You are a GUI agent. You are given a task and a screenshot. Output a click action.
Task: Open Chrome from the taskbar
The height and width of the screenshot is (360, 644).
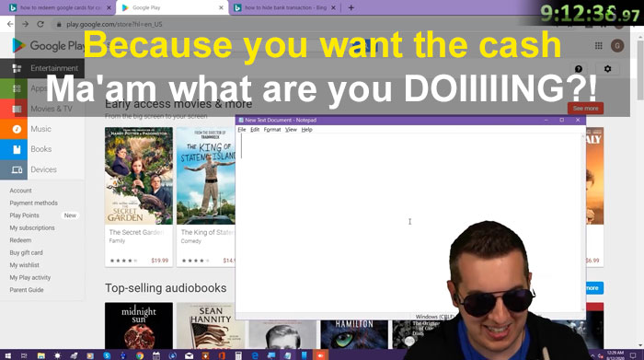pos(140,355)
